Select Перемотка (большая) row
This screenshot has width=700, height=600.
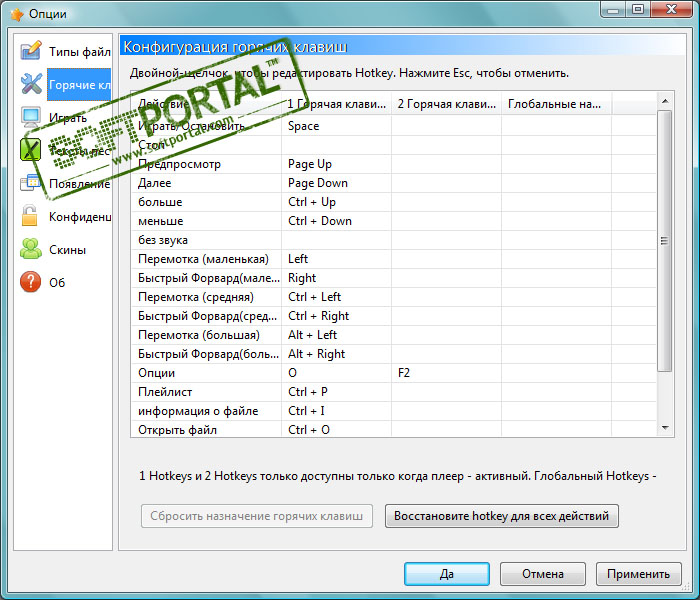(x=394, y=335)
